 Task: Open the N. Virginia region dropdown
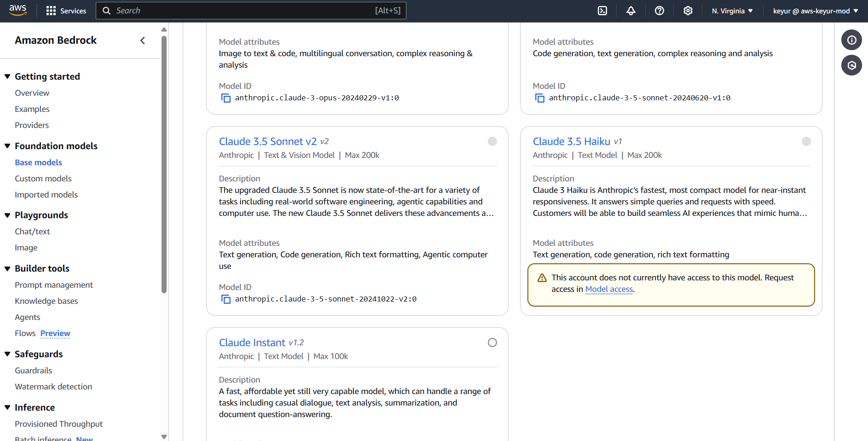pos(732,11)
